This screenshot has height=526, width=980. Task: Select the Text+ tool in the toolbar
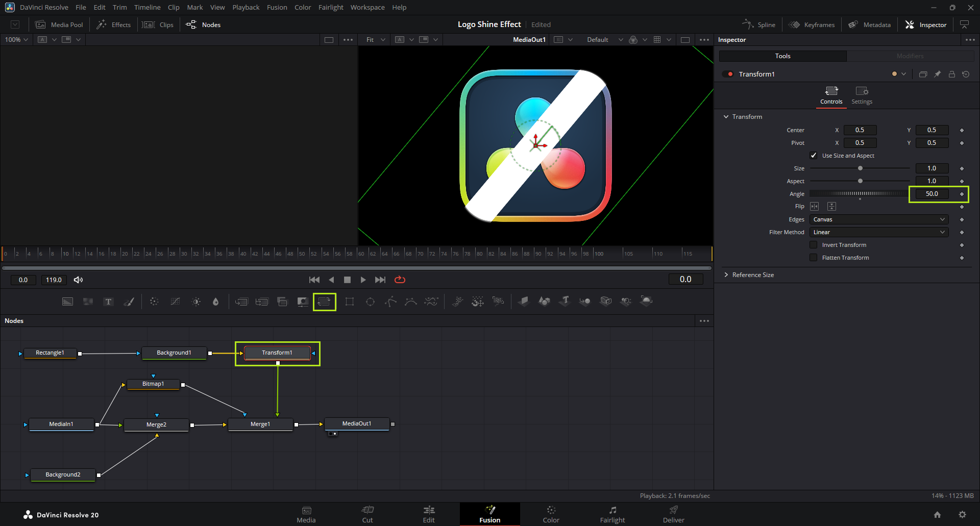108,302
